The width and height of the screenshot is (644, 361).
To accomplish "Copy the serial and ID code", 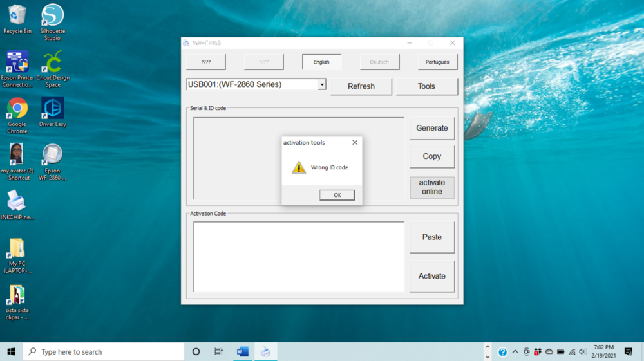I will tap(432, 156).
